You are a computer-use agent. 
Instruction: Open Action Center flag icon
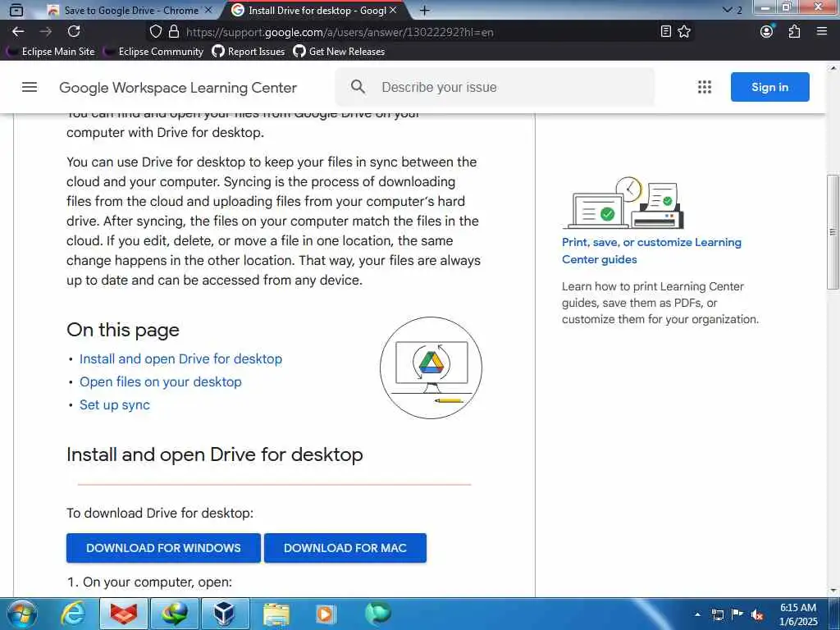pyautogui.click(x=737, y=614)
